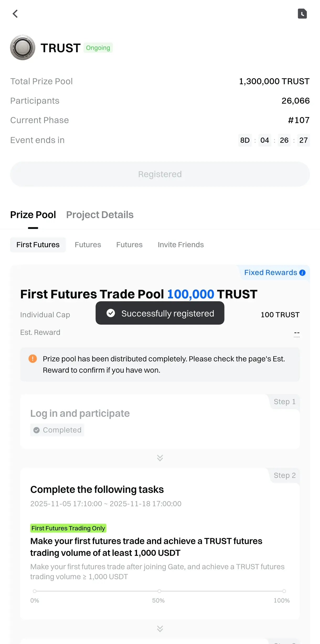Screen dimensions: 320x644
Task: Tap the First Futures Trading Only tag
Action: coord(68,528)
